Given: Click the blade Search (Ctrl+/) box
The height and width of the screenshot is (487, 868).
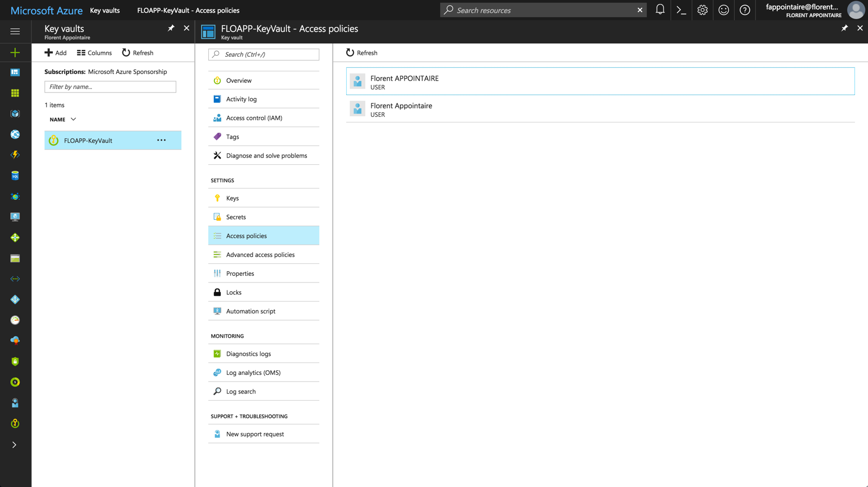Looking at the screenshot, I should point(263,54).
